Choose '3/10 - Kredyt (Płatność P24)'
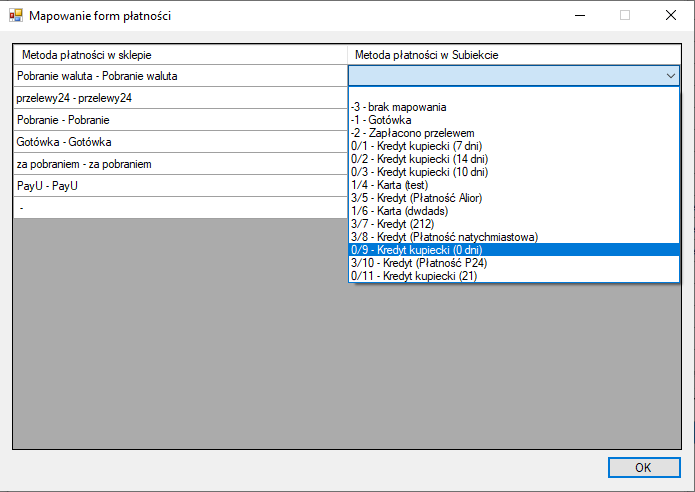This screenshot has height=492, width=695. (514, 263)
